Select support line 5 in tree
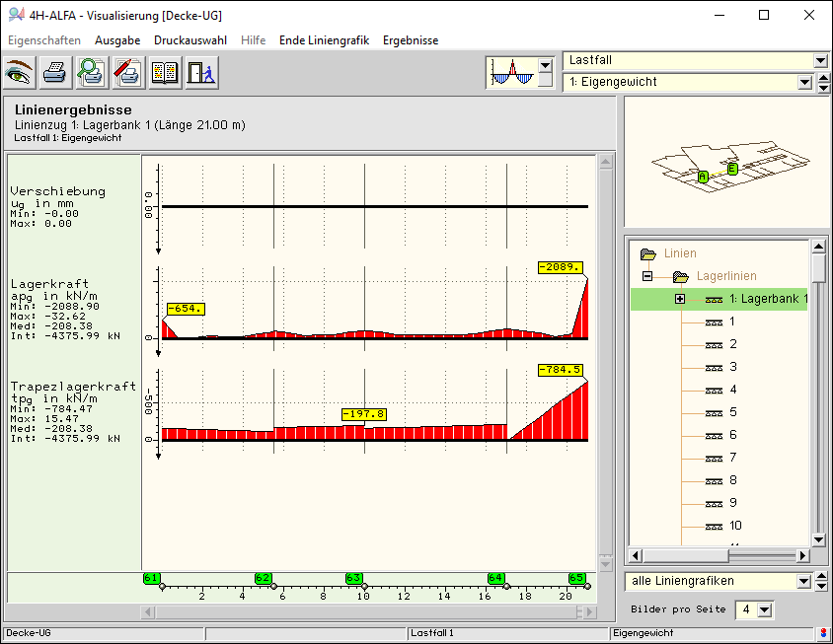 coord(732,412)
